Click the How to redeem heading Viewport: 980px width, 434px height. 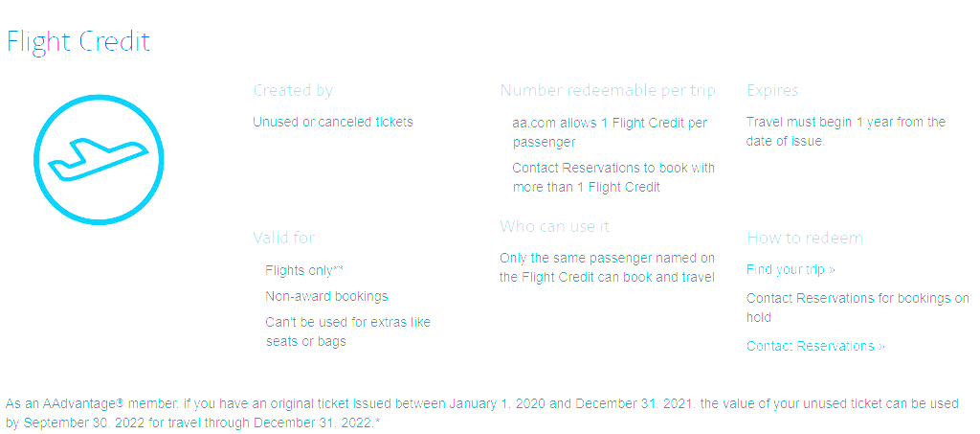[x=805, y=238]
